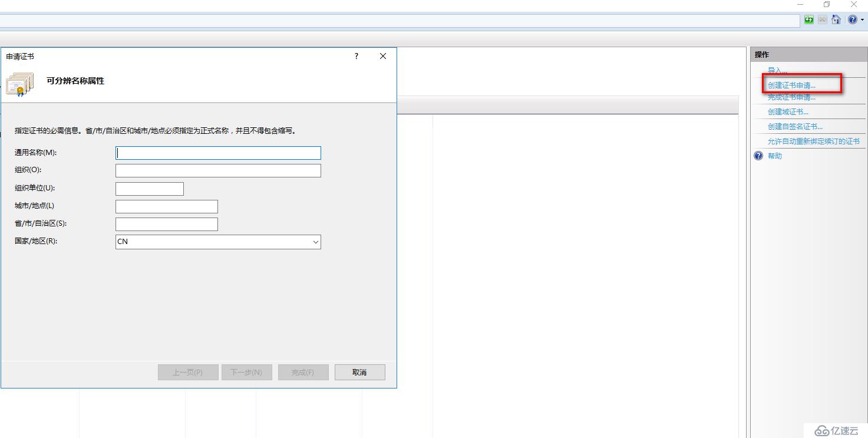Open the 国家/地区(R) dropdown showing CN
Screen dimensions: 868x438
point(218,242)
